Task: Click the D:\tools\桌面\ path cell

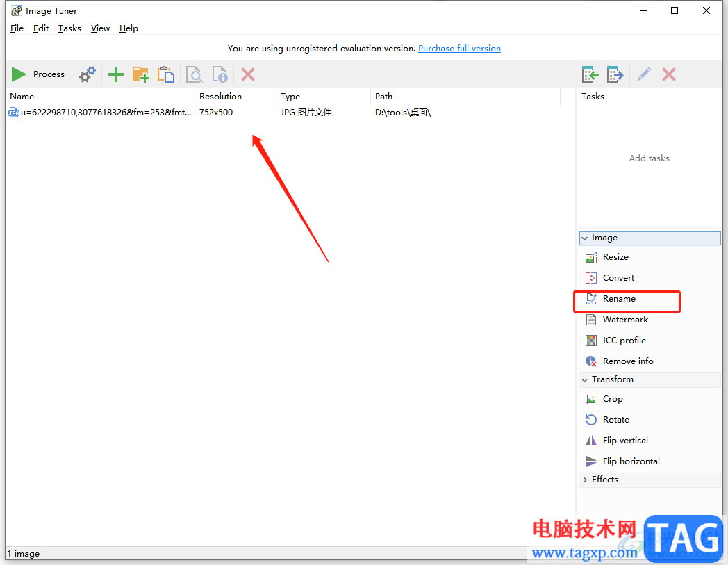Action: 403,113
